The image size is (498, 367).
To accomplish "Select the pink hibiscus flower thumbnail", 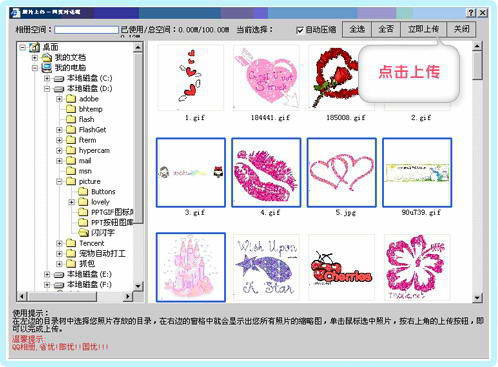I will point(417,267).
